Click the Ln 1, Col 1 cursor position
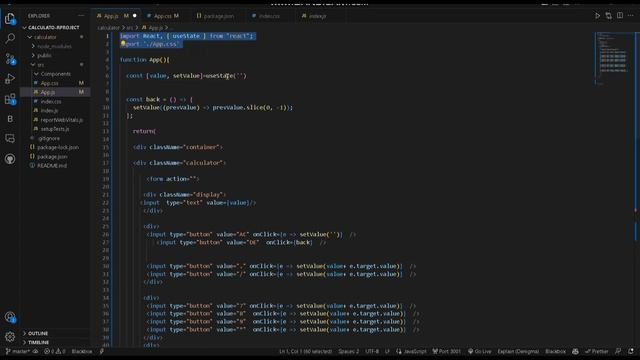The image size is (640, 360). pos(305,351)
